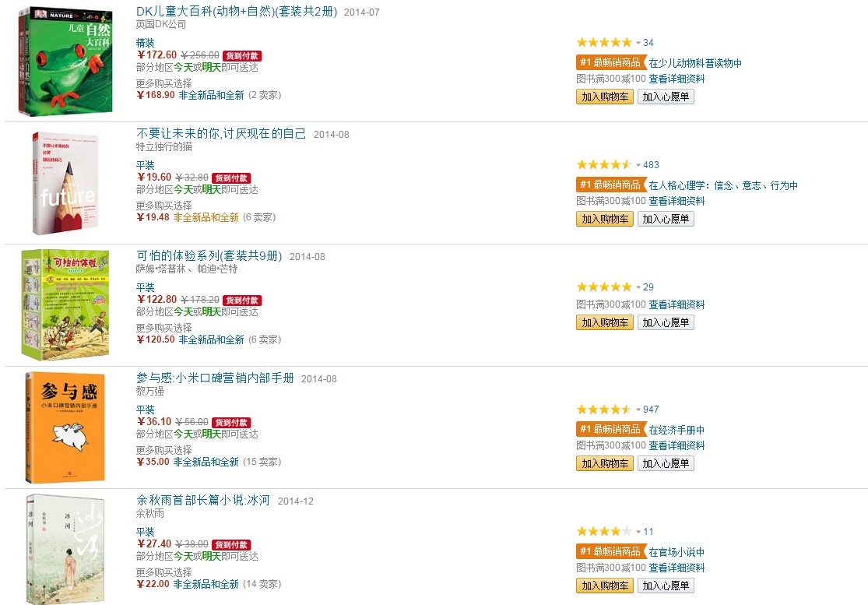Viewport: 868px width, 605px height.
Task: Open the title link 参与感:小米口碑营销内部手册
Action: point(215,378)
